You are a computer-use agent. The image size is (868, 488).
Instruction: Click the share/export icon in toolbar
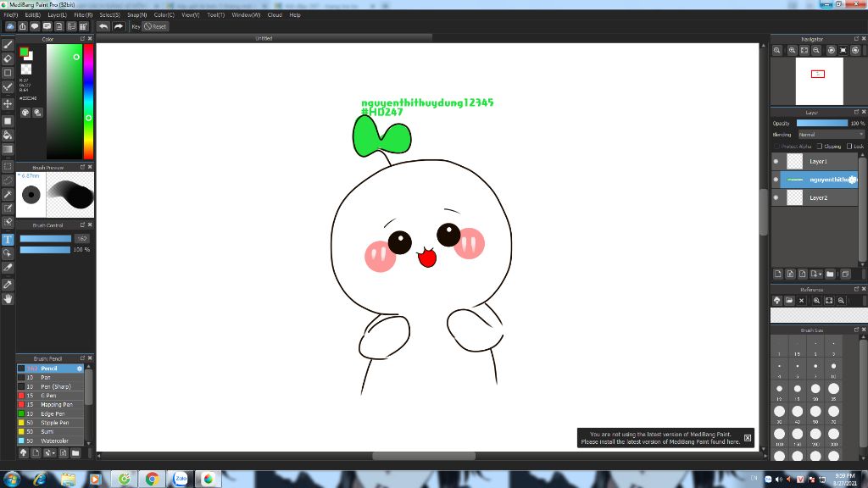tap(23, 26)
